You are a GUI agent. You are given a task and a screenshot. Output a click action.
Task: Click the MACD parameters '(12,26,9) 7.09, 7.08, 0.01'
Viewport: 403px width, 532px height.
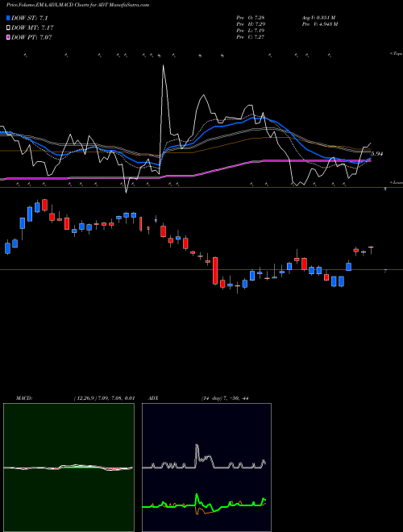[104, 398]
